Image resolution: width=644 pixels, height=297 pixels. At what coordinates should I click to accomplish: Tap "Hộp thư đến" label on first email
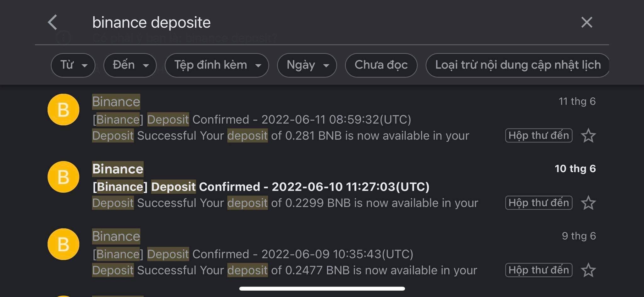pos(538,136)
